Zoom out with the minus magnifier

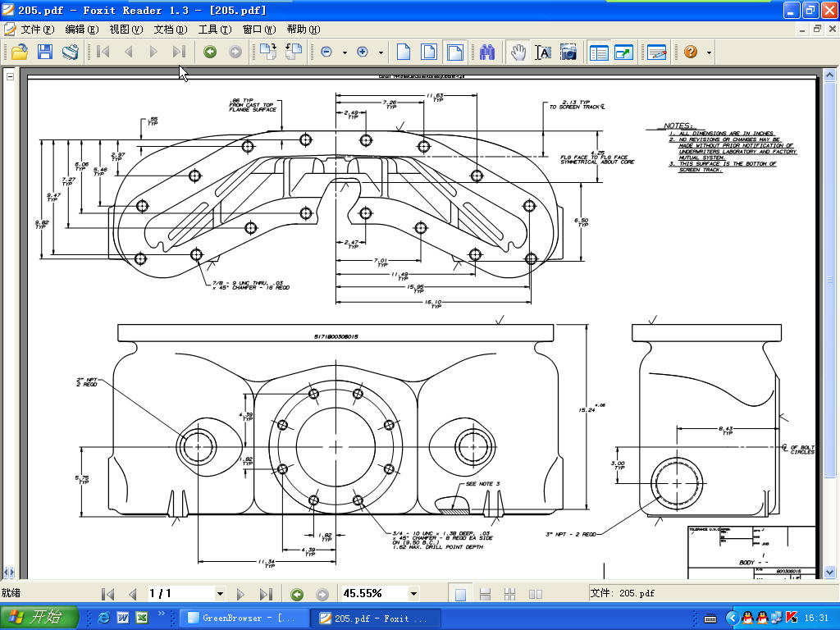tap(326, 52)
